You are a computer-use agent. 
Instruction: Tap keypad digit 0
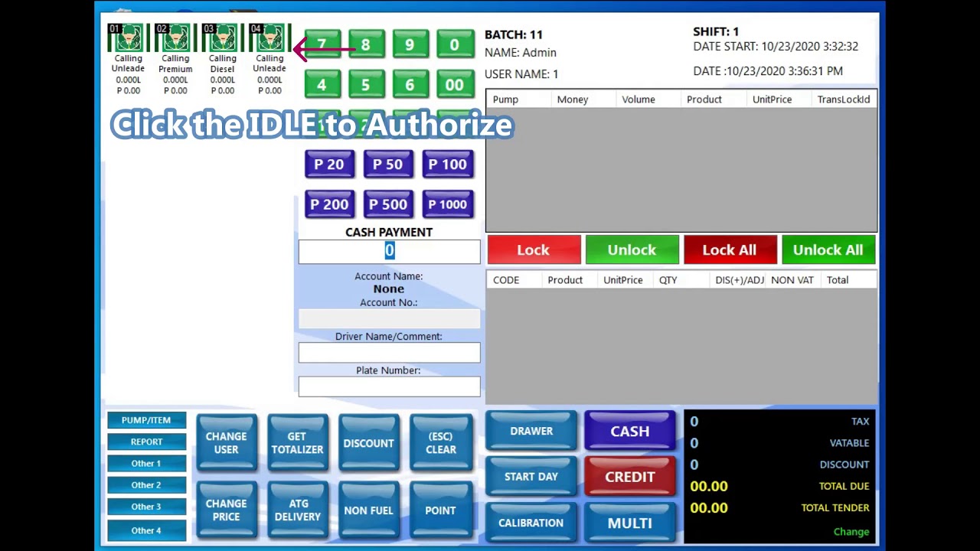pyautogui.click(x=455, y=44)
